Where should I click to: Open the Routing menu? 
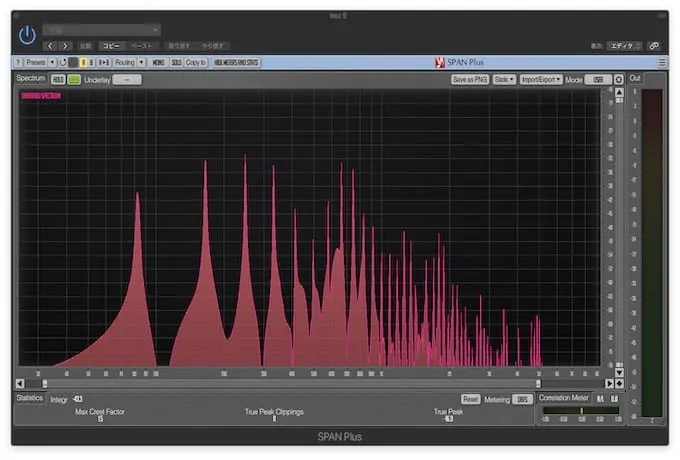click(124, 62)
